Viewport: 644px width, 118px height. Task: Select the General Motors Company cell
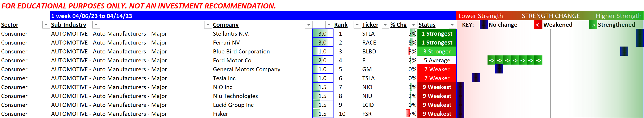246,69
